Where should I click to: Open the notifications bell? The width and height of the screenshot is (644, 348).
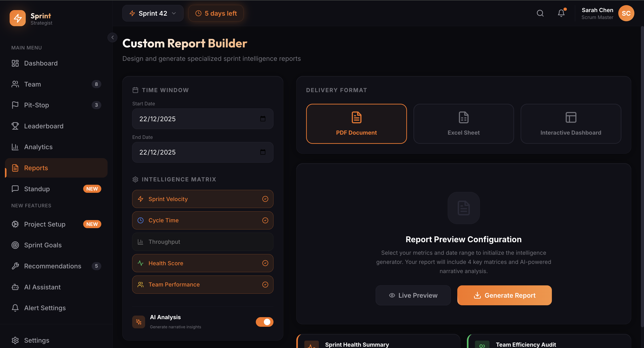point(561,13)
